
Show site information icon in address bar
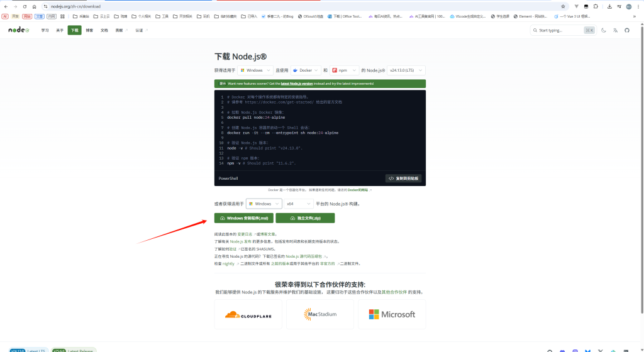(45, 6)
